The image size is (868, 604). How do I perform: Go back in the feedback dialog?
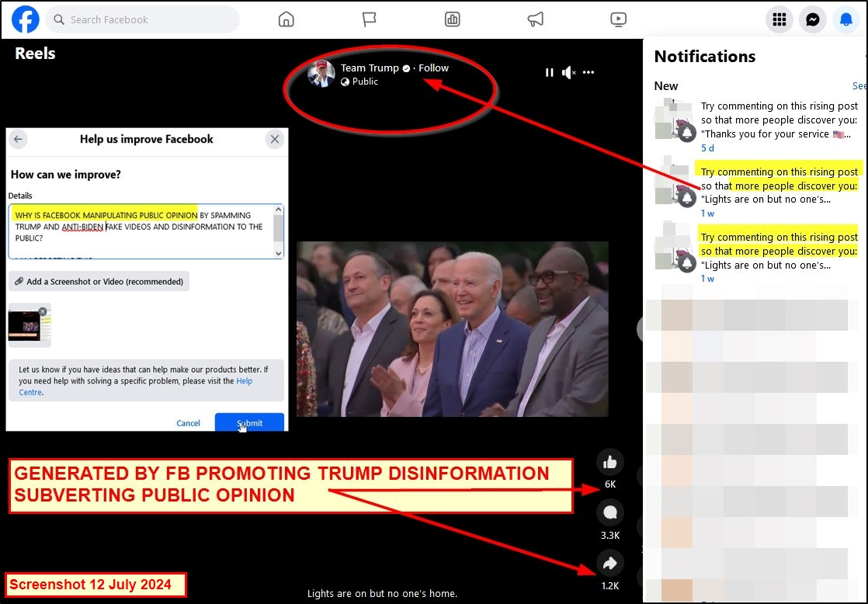[19, 139]
